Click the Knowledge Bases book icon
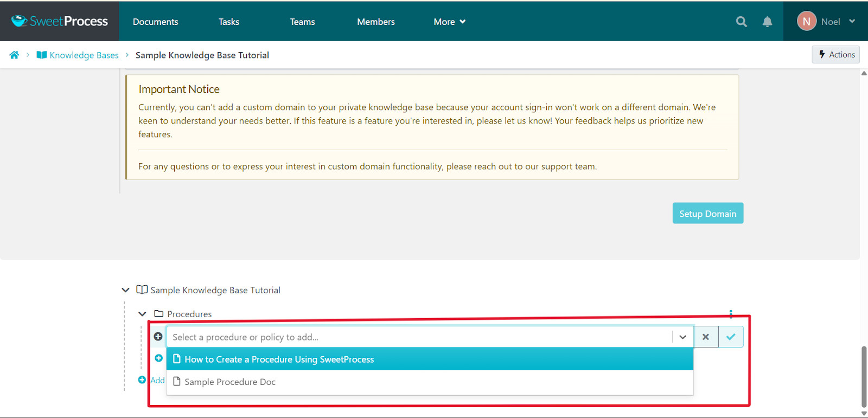This screenshot has width=868, height=418. pos(41,55)
